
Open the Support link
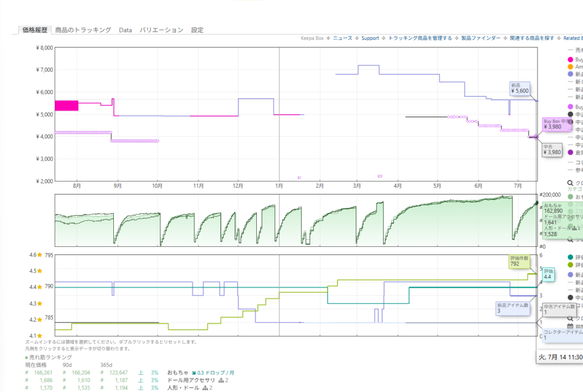click(370, 38)
